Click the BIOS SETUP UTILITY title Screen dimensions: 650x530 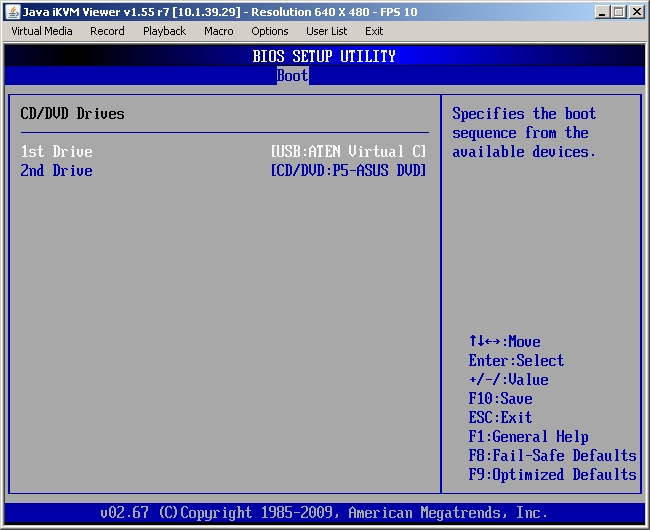[x=324, y=56]
